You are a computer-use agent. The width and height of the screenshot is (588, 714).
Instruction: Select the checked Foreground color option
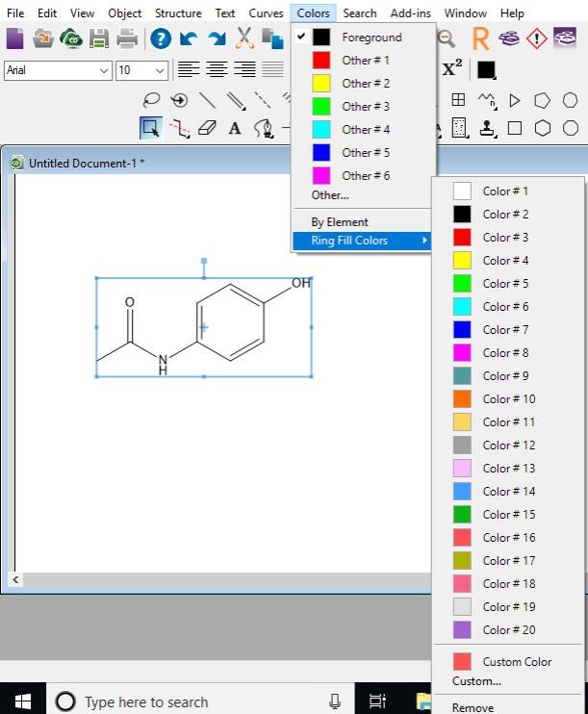click(363, 38)
